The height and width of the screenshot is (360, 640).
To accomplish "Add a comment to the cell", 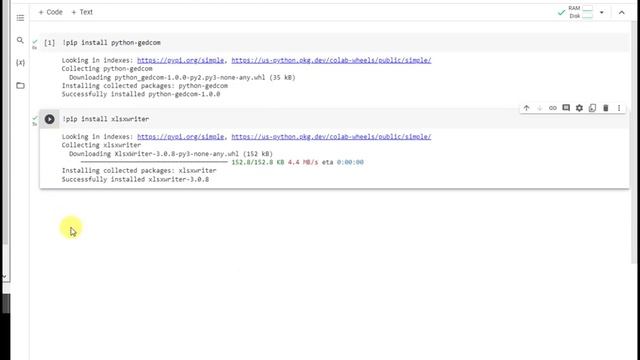I will [566, 108].
